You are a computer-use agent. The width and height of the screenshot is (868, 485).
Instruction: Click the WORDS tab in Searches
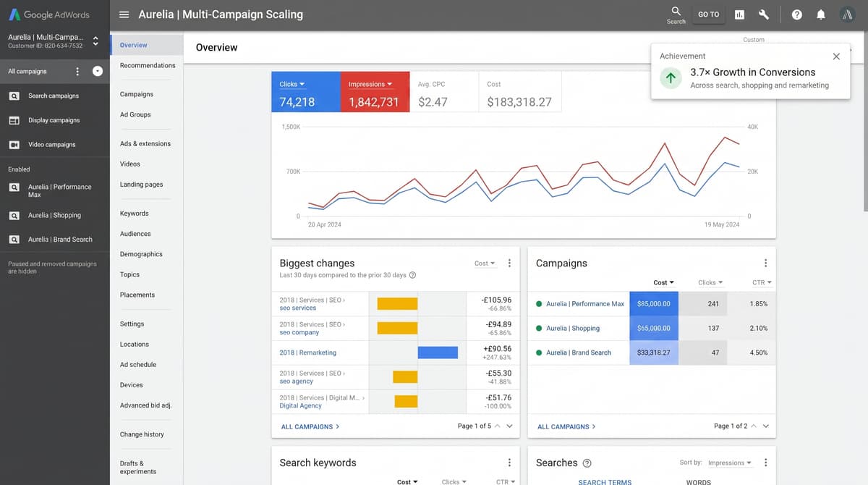click(699, 481)
